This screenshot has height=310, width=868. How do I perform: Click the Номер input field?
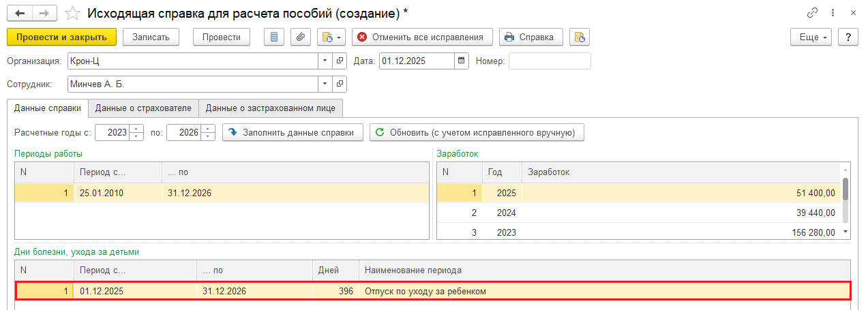550,61
